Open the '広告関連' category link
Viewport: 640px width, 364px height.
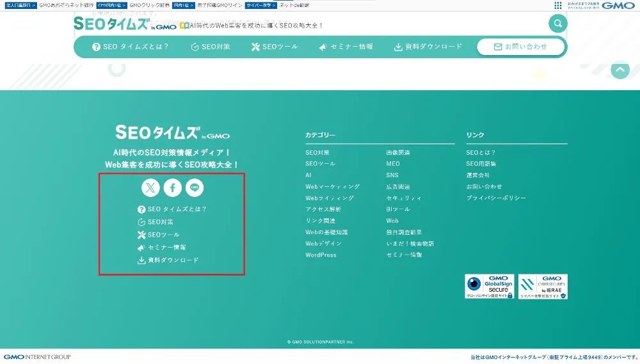tap(398, 187)
